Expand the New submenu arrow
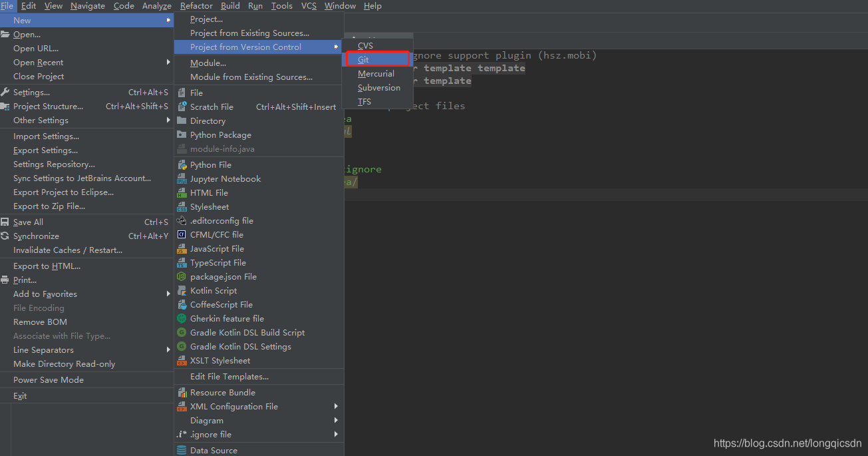868x456 pixels. 168,21
